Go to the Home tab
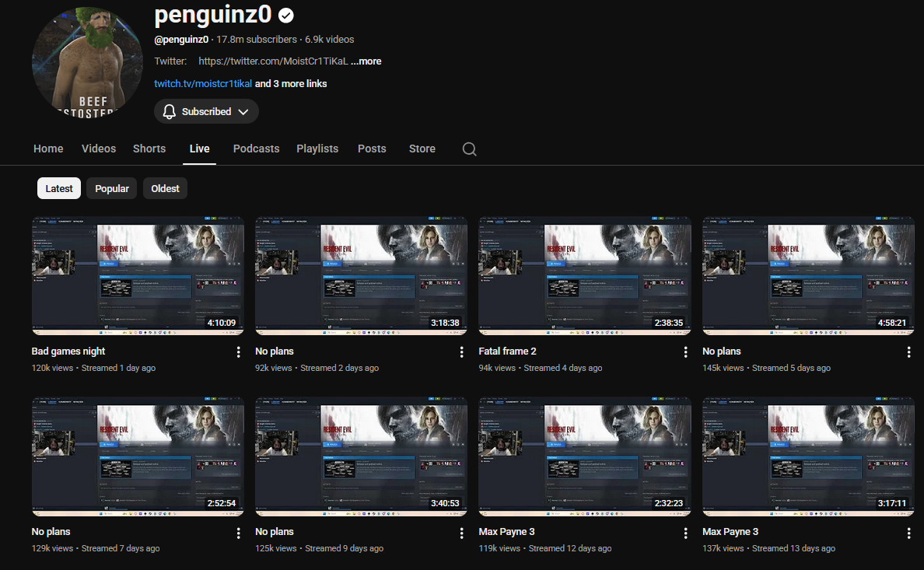 48,149
